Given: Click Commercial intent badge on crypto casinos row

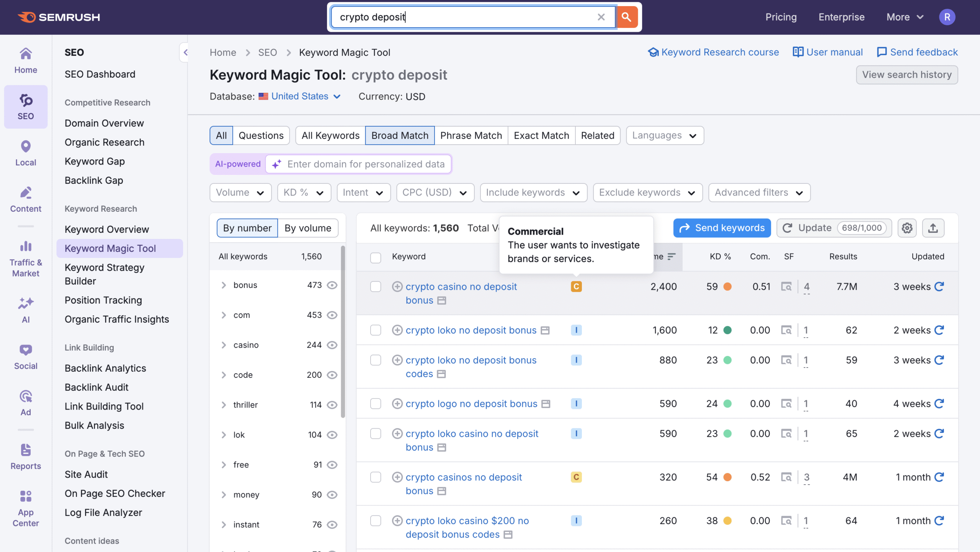Looking at the screenshot, I should tap(576, 477).
